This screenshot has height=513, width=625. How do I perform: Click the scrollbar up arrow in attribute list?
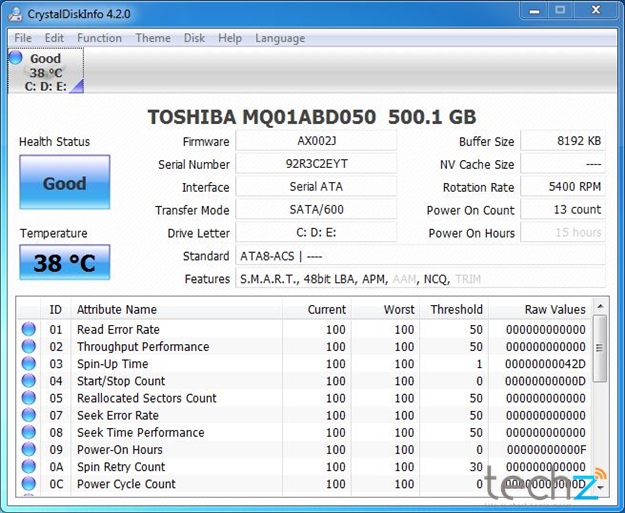[x=600, y=307]
